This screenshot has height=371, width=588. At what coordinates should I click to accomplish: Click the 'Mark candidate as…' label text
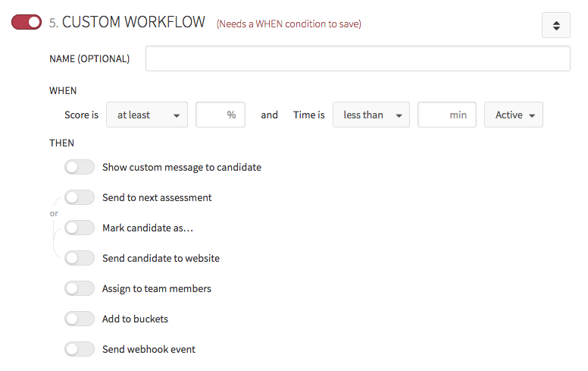142,228
